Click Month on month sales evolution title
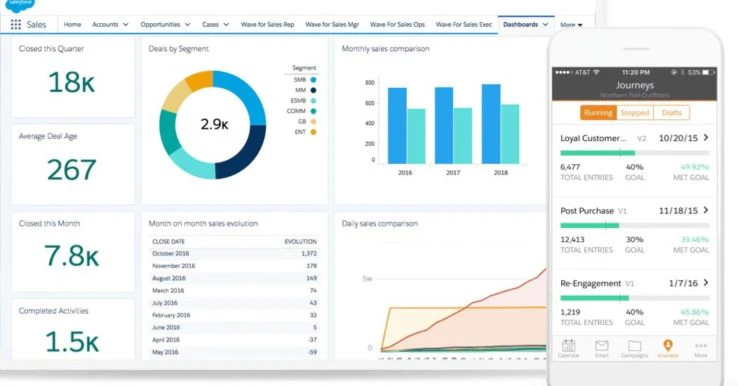Viewport: 738px width, 386px height. (x=203, y=224)
